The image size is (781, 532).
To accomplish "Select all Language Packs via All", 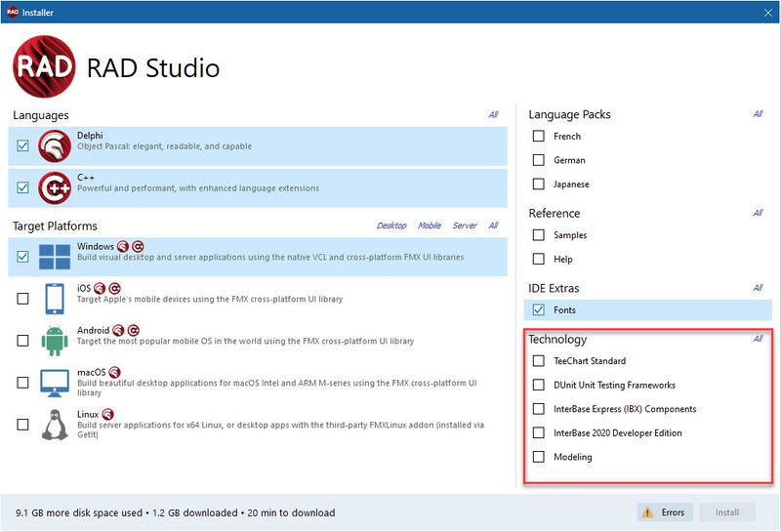I will [758, 114].
